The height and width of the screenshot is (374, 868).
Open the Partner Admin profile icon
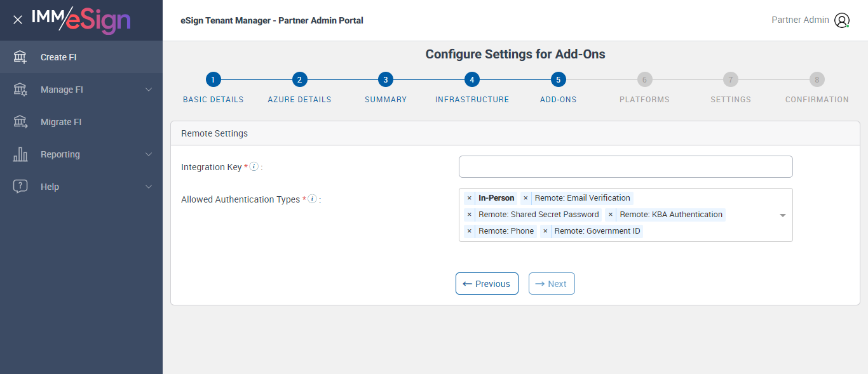(x=842, y=20)
